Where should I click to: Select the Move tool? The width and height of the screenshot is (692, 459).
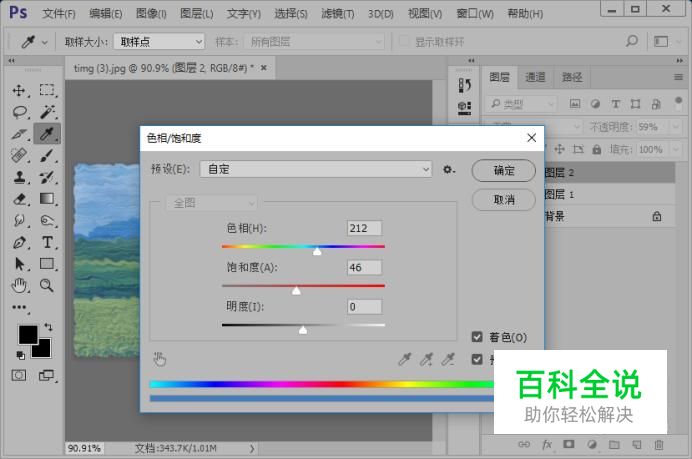[19, 90]
